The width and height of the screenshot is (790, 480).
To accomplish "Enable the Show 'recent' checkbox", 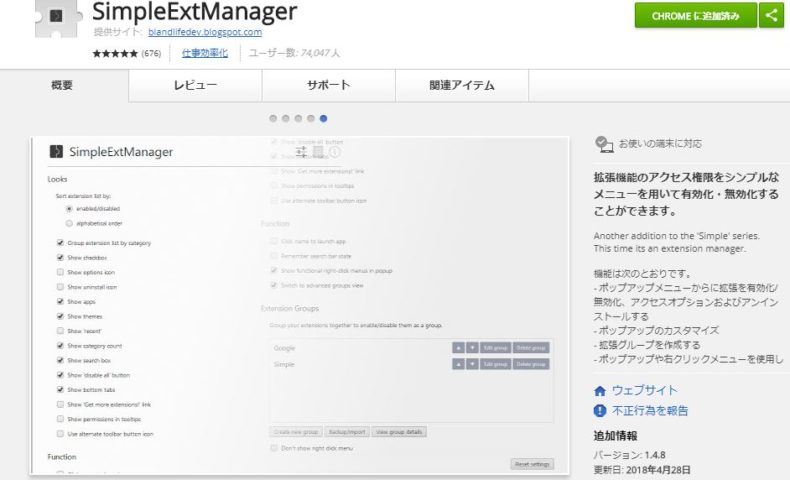I will (x=60, y=331).
